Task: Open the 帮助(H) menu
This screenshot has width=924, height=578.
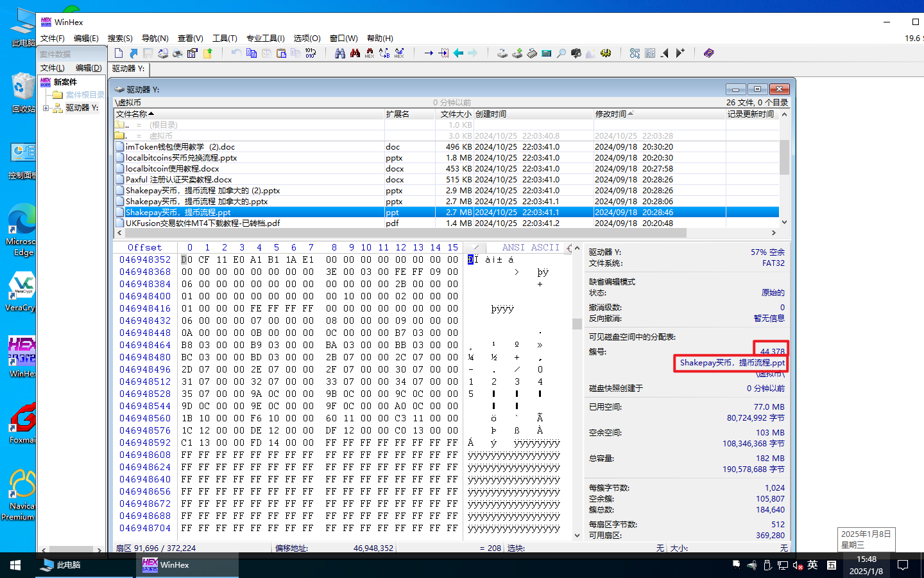Action: click(380, 39)
